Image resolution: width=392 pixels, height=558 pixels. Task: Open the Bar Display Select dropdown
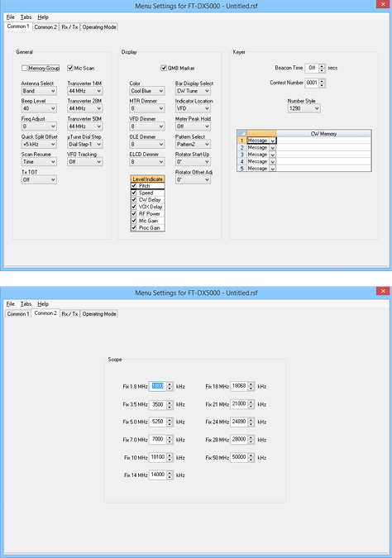[x=193, y=91]
